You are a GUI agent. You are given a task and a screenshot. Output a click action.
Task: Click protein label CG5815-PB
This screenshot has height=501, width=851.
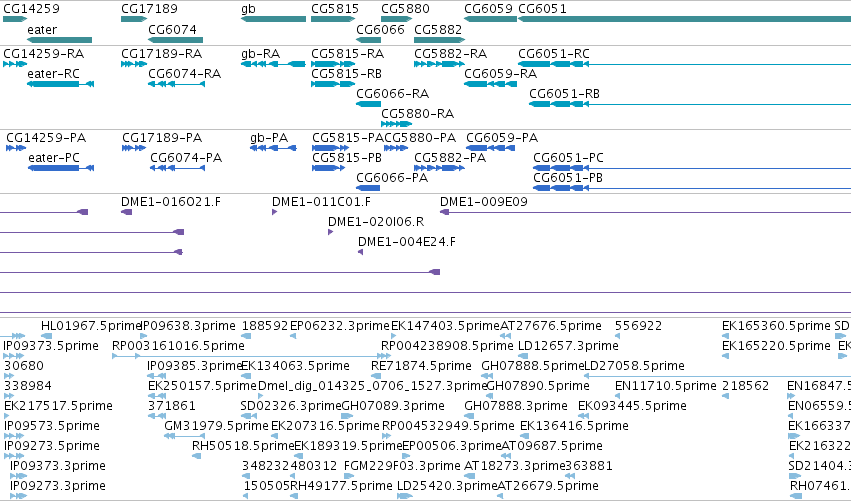click(x=347, y=158)
